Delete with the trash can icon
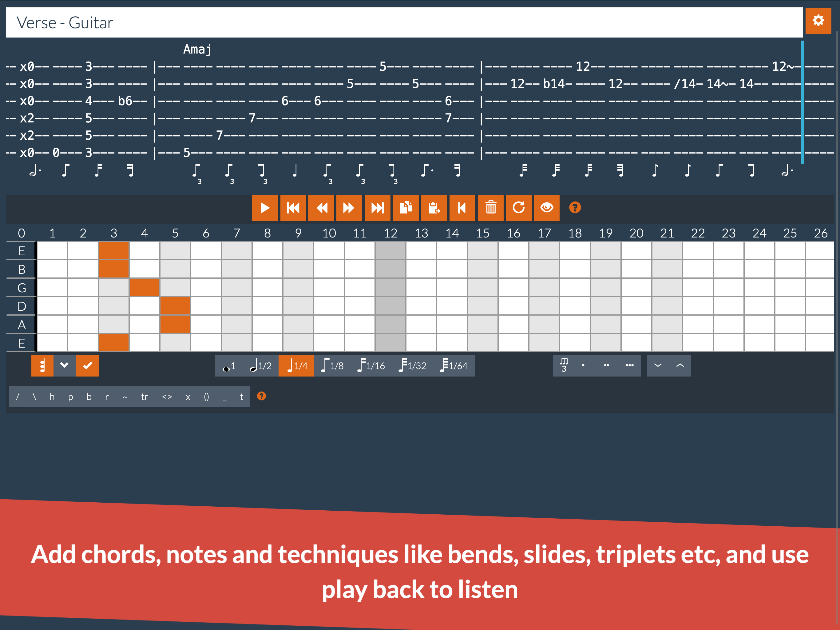This screenshot has width=840, height=630. tap(491, 208)
